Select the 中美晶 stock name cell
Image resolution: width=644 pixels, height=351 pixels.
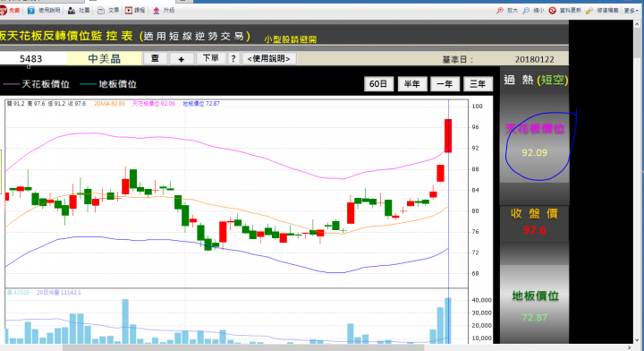(x=105, y=59)
